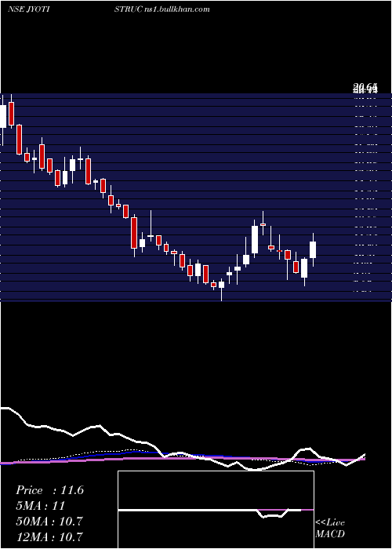Click the 'Price : 11.6' readout

tap(49, 490)
